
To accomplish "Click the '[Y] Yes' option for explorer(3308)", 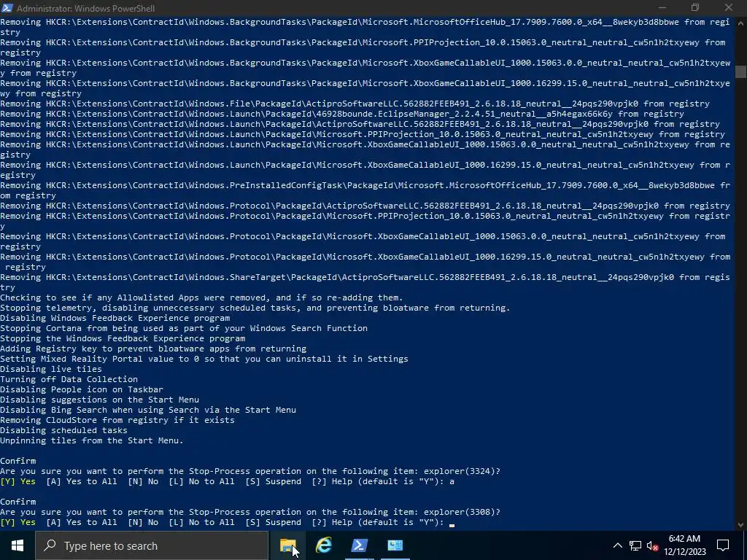I will pyautogui.click(x=18, y=522).
